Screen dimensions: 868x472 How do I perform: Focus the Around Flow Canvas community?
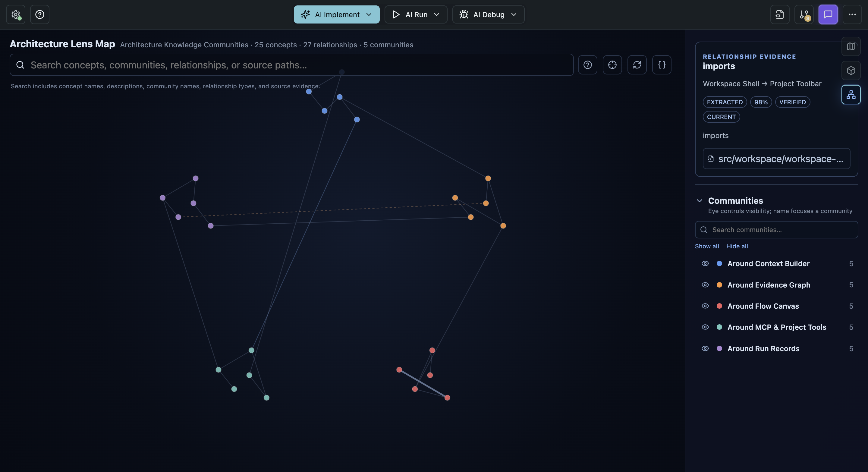pos(763,306)
